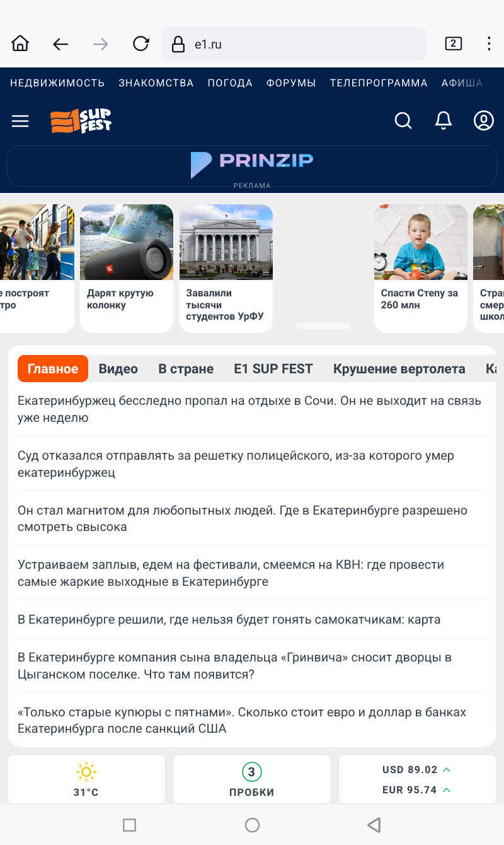Open site search with magnifier icon
This screenshot has height=845, width=504.
(x=403, y=120)
